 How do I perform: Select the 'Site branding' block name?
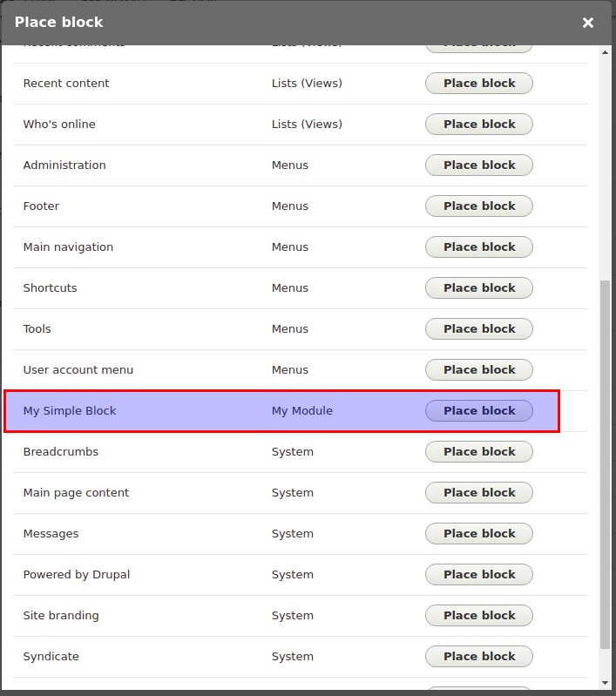(61, 616)
